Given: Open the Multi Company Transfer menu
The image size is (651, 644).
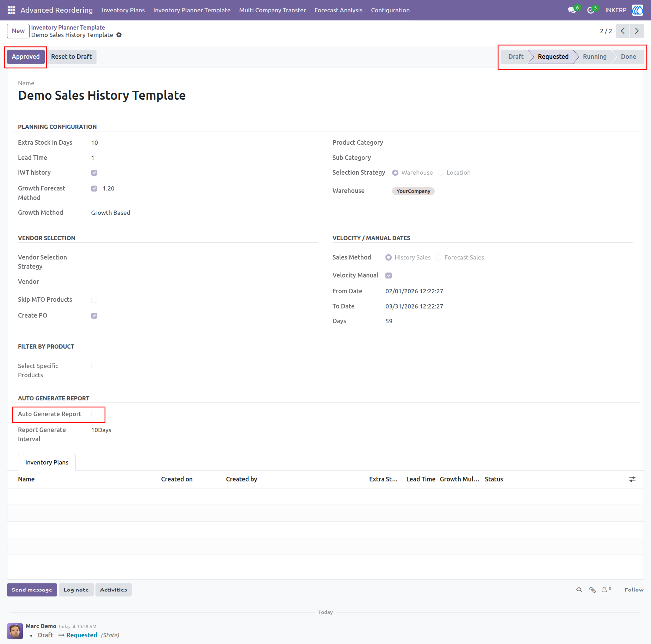Looking at the screenshot, I should [x=272, y=10].
